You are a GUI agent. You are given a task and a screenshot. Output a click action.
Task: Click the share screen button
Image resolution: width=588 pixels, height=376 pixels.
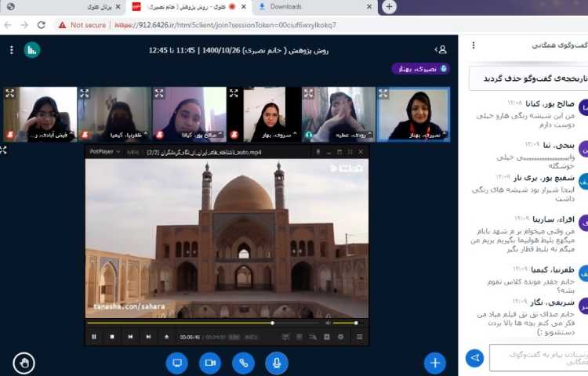(x=177, y=363)
